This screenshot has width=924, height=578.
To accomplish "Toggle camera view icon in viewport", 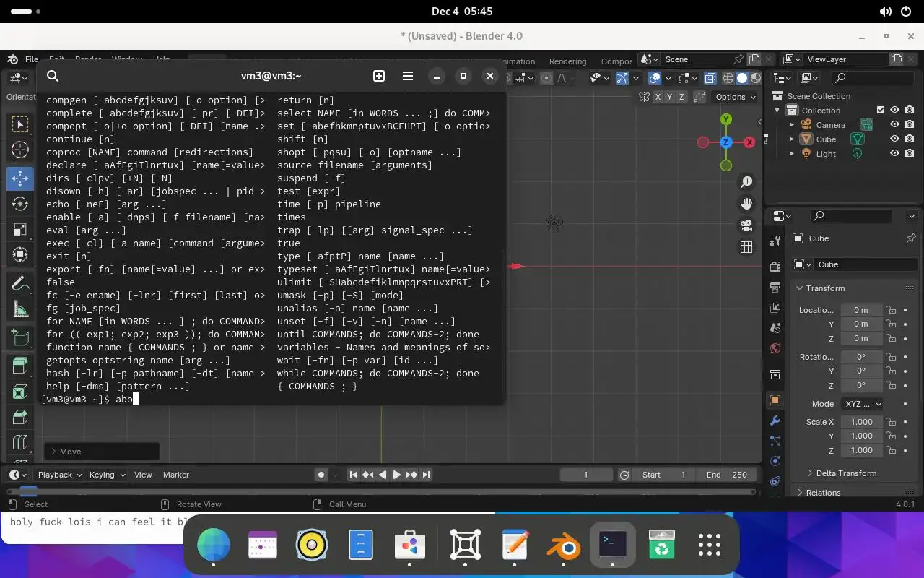I will (x=746, y=225).
